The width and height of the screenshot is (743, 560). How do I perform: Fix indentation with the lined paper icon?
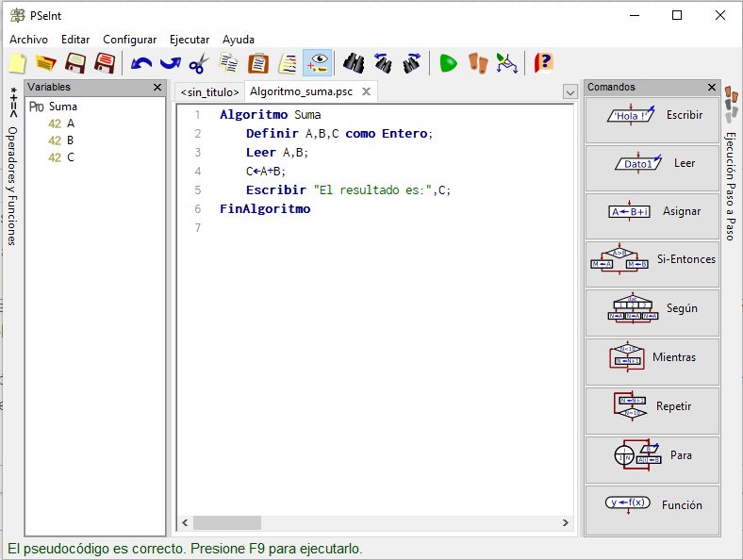click(x=288, y=63)
